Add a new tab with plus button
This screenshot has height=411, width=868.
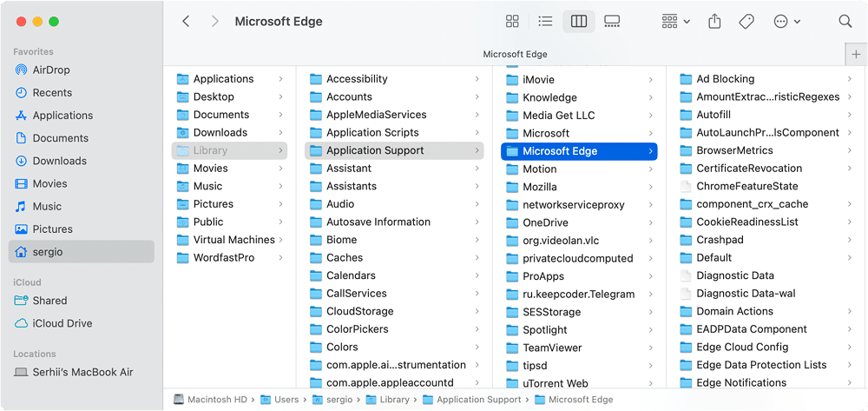pos(857,54)
